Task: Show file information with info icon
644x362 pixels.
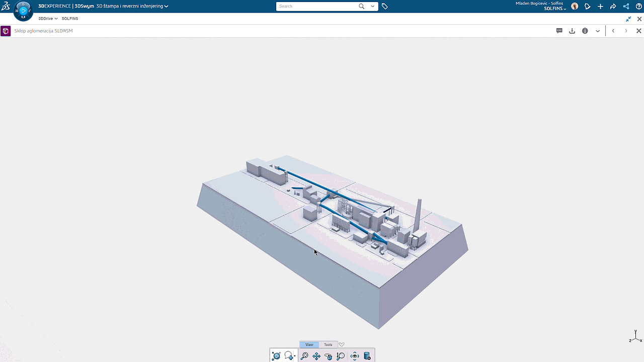Action: [585, 31]
